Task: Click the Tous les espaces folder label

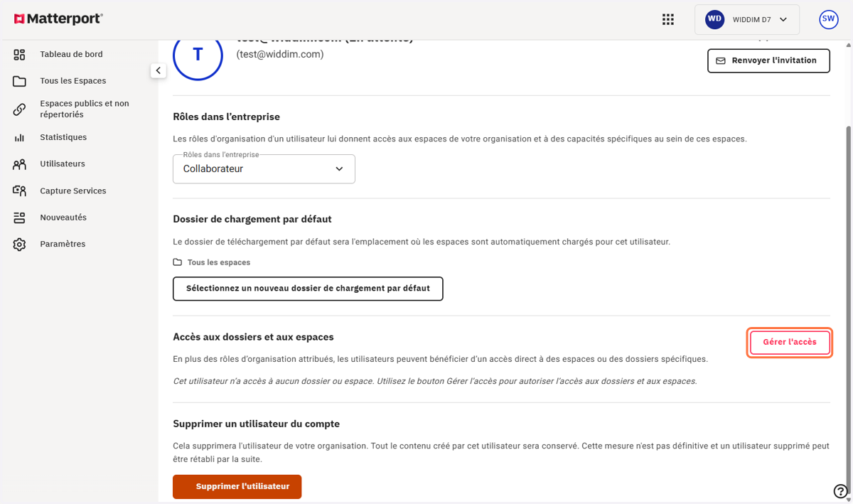Action: [x=219, y=262]
